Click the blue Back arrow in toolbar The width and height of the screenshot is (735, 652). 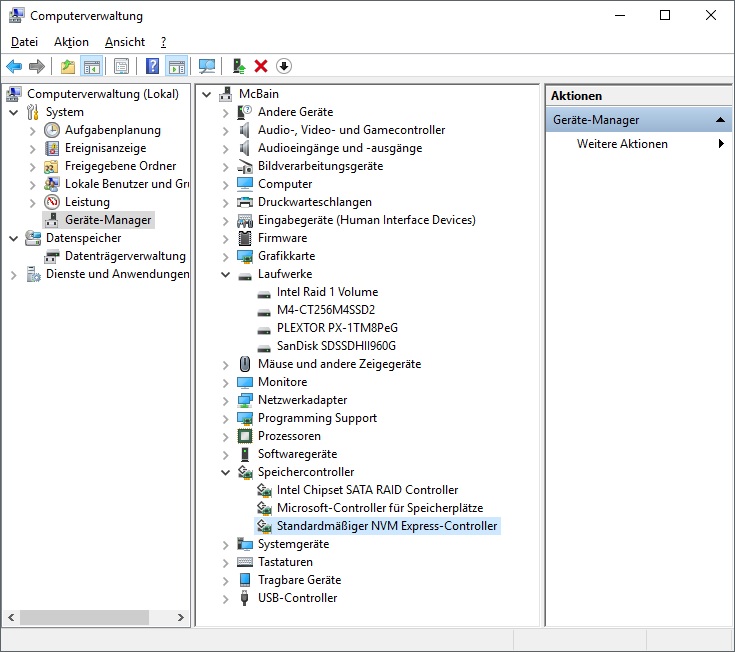[14, 67]
